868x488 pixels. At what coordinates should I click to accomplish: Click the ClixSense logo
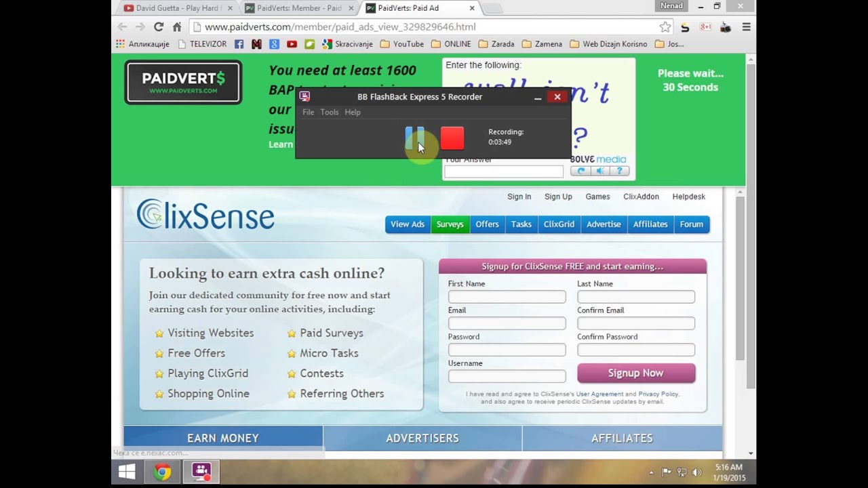click(205, 215)
